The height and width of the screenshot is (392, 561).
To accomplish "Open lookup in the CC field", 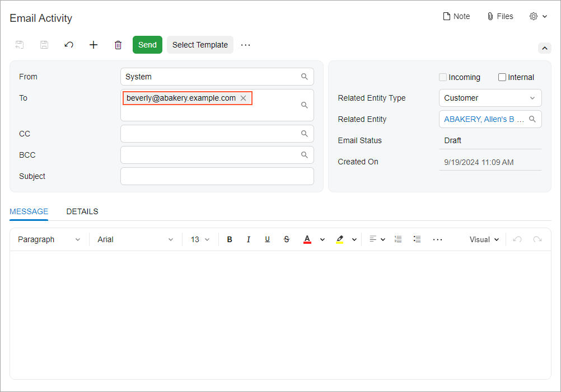I will [305, 134].
